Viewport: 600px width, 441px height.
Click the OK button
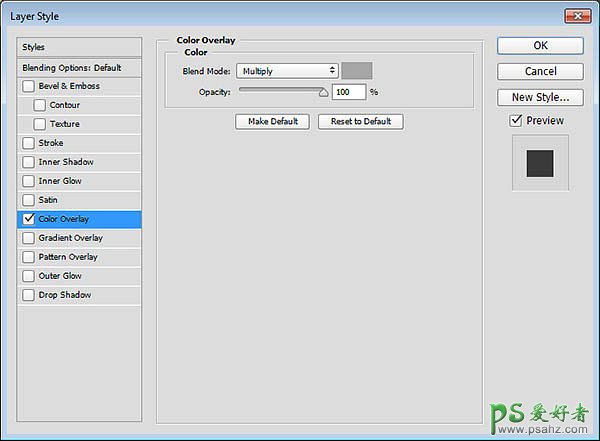click(540, 45)
